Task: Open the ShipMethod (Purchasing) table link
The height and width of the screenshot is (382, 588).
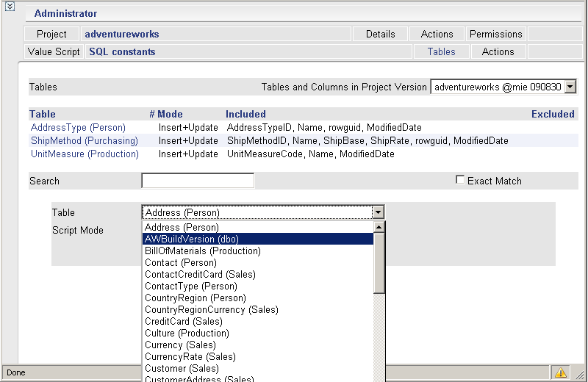Action: (85, 140)
